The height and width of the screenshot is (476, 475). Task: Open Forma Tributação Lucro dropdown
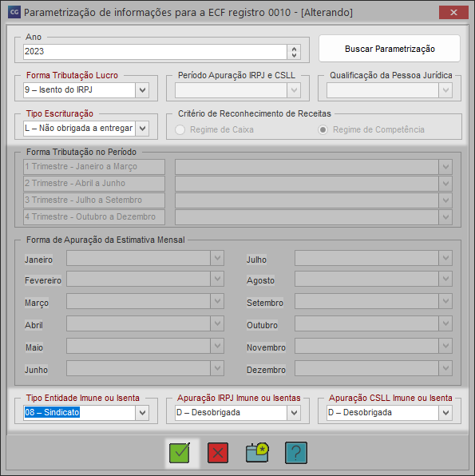tap(142, 90)
